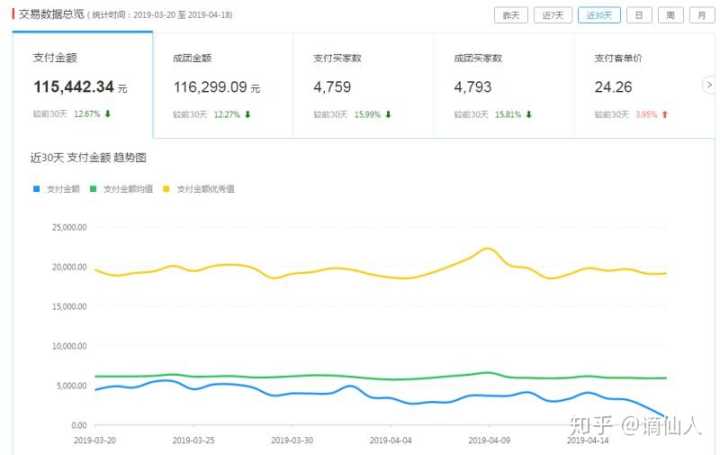The height and width of the screenshot is (455, 720).
Task: Toggle the green 支付金额均值 legend marker
Action: click(x=94, y=188)
